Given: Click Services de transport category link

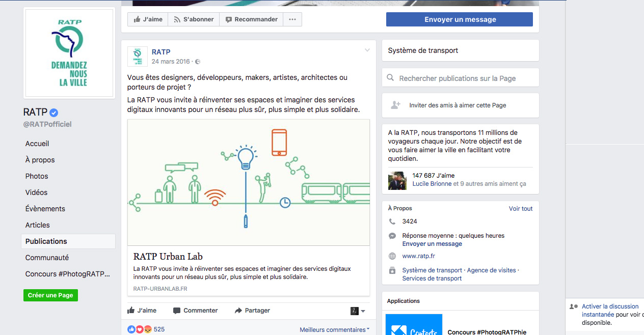Looking at the screenshot, I should coord(432,278).
